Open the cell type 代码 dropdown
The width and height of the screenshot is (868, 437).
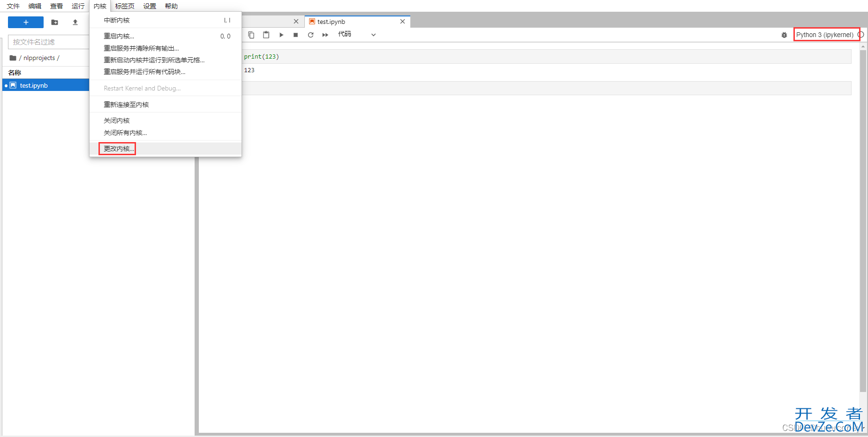pos(357,35)
